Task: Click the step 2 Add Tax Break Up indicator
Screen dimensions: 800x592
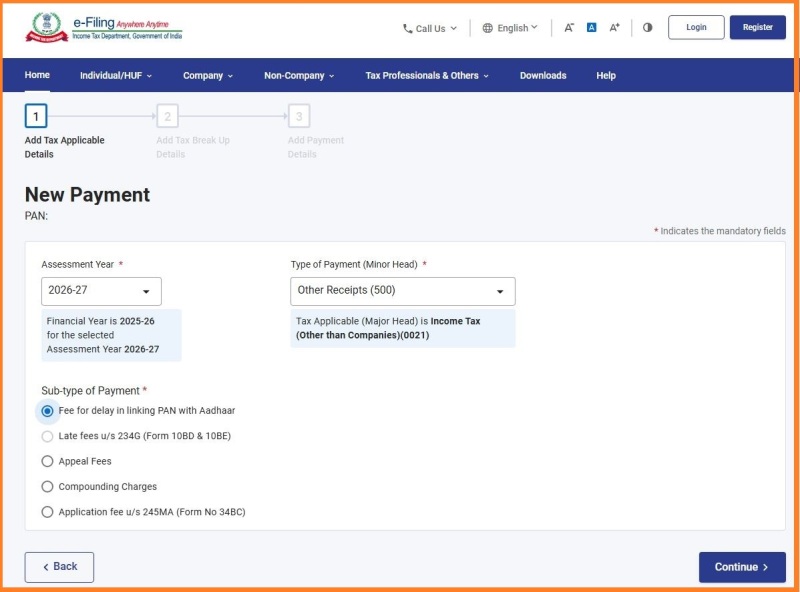Action: [167, 117]
